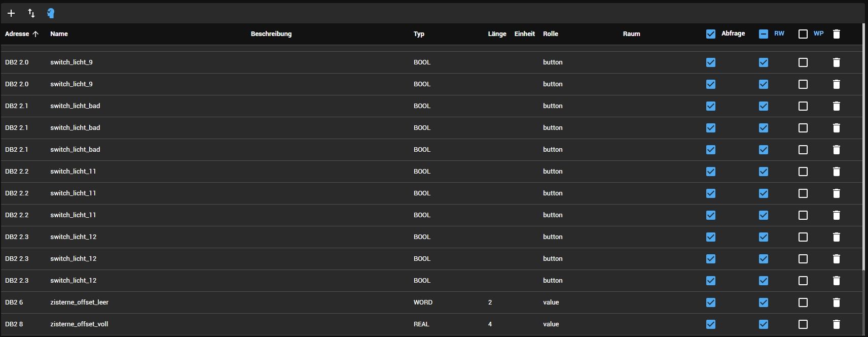Click the zisterne_offset_leer name cell
Screen dimensions: 868x337
tap(80, 302)
